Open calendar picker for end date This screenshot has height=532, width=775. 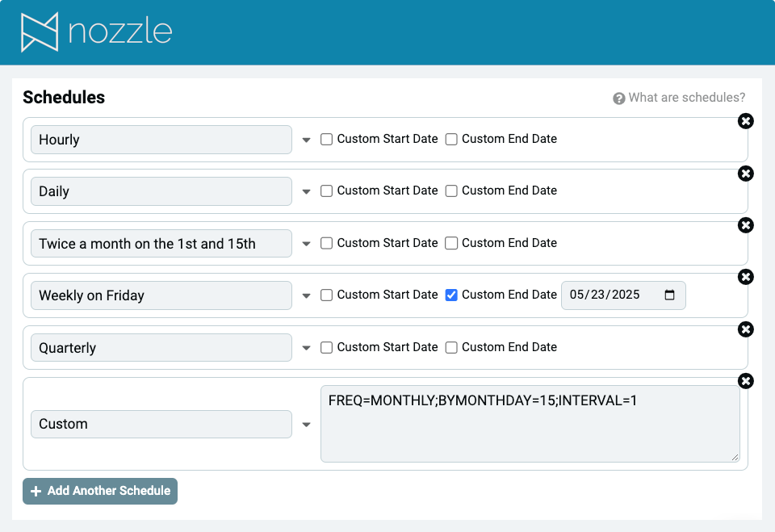(x=669, y=295)
